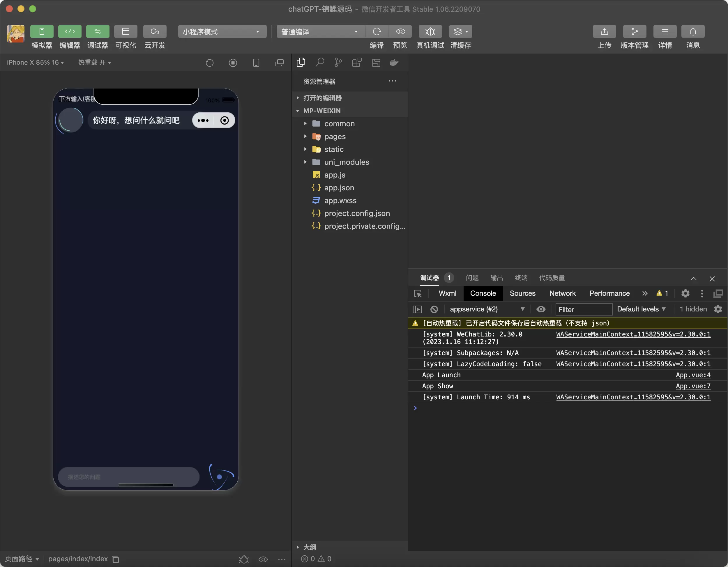Expand the 大纲 outline section
Screen dimensions: 728x567
pos(350,547)
